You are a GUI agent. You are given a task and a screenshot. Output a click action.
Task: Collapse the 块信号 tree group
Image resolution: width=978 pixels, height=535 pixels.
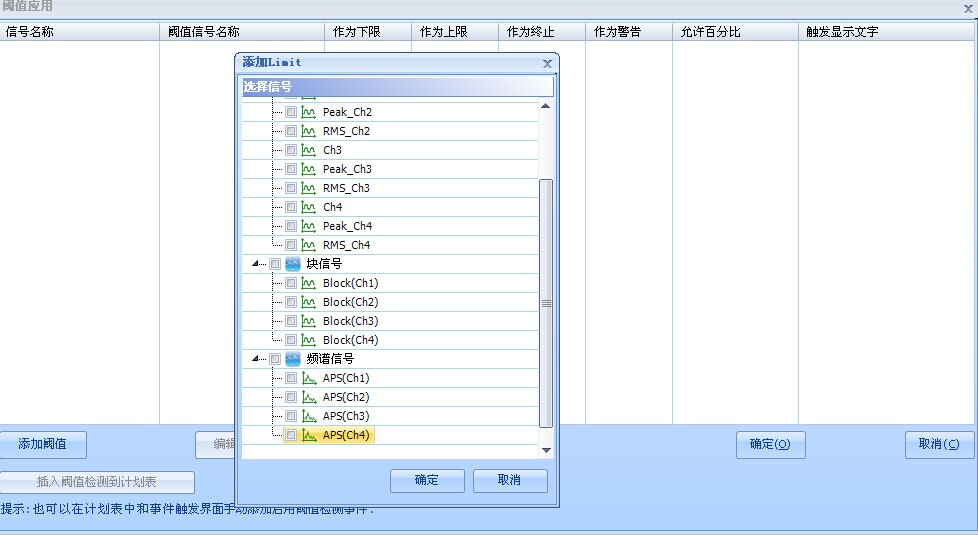256,264
